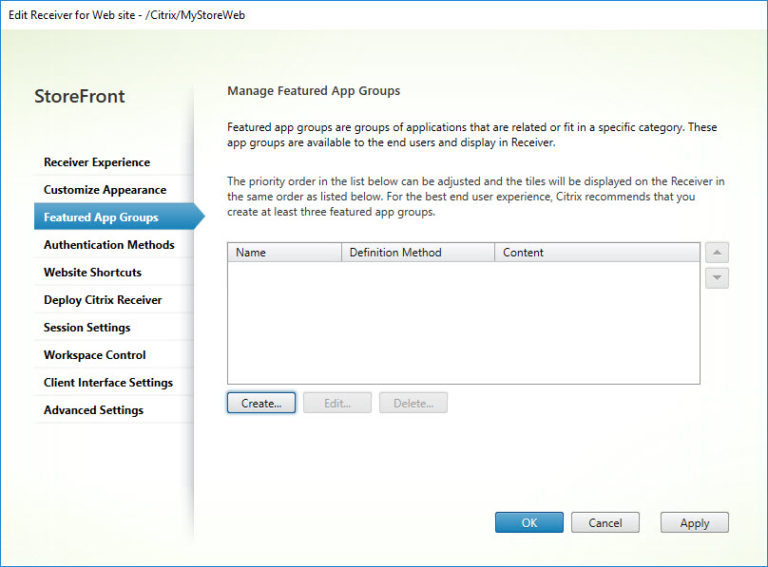The image size is (768, 567).
Task: Open Client Interface Settings page
Action: [x=108, y=382]
